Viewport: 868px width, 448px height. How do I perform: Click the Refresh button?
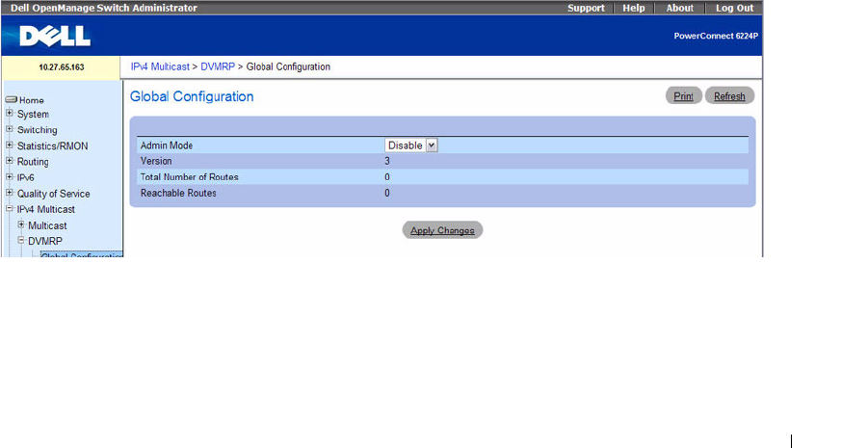pos(729,95)
